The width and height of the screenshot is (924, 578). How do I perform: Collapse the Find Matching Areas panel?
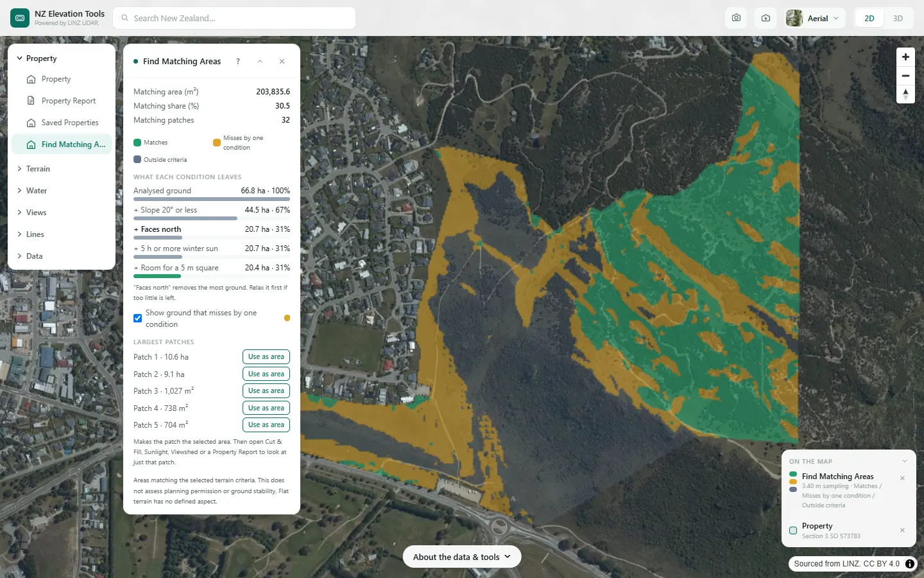[260, 62]
